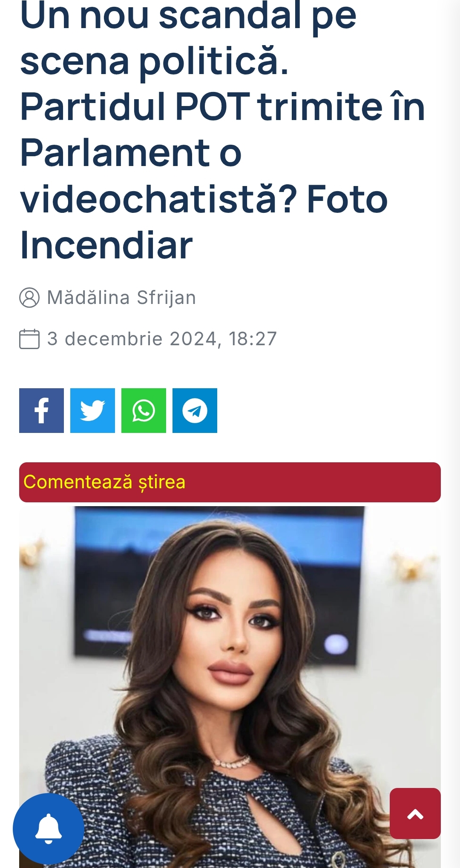Share the article on Twitter
The height and width of the screenshot is (868, 460).
click(92, 410)
